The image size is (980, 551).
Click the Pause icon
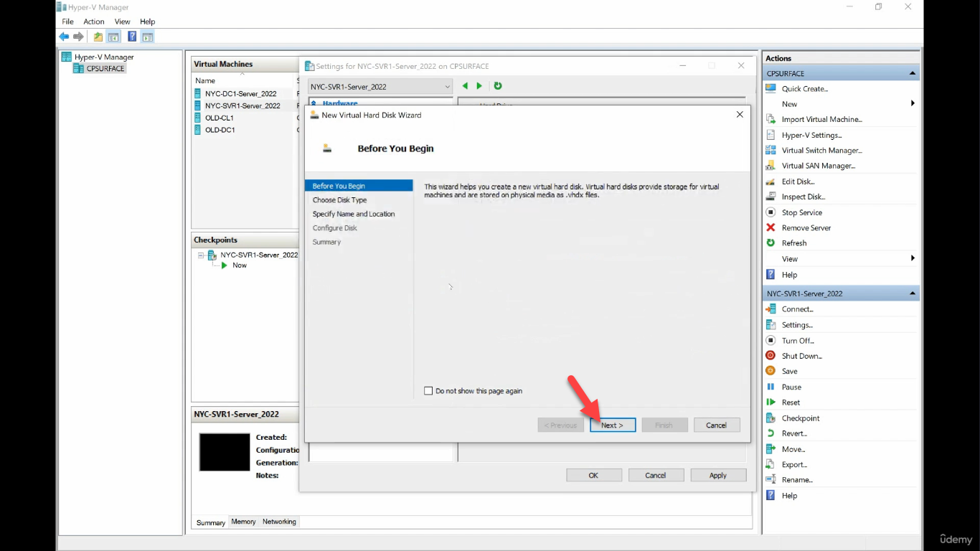point(771,387)
